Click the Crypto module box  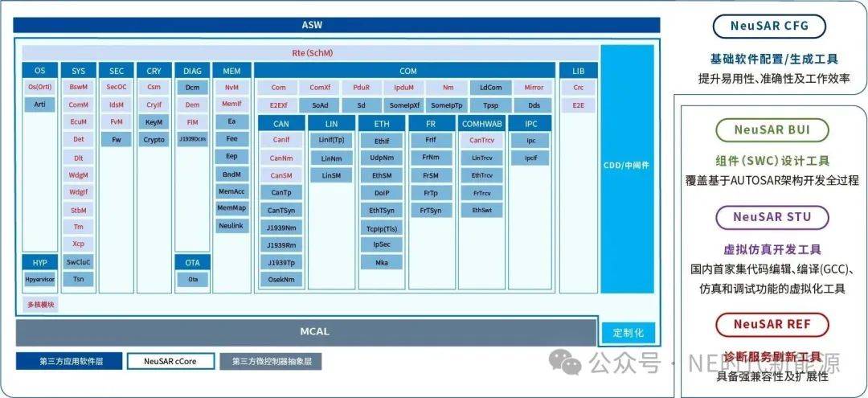pyautogui.click(x=154, y=140)
